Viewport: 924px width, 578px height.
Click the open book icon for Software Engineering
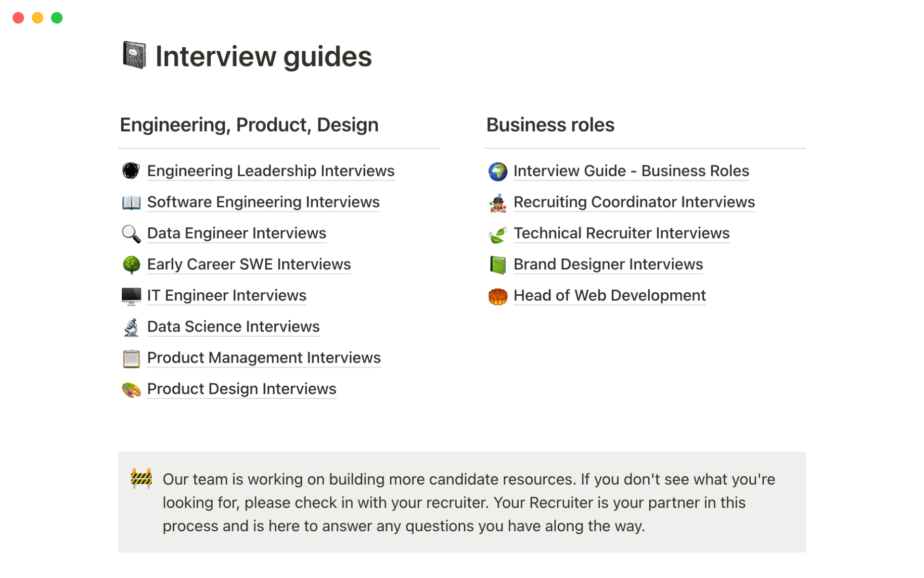click(x=131, y=202)
